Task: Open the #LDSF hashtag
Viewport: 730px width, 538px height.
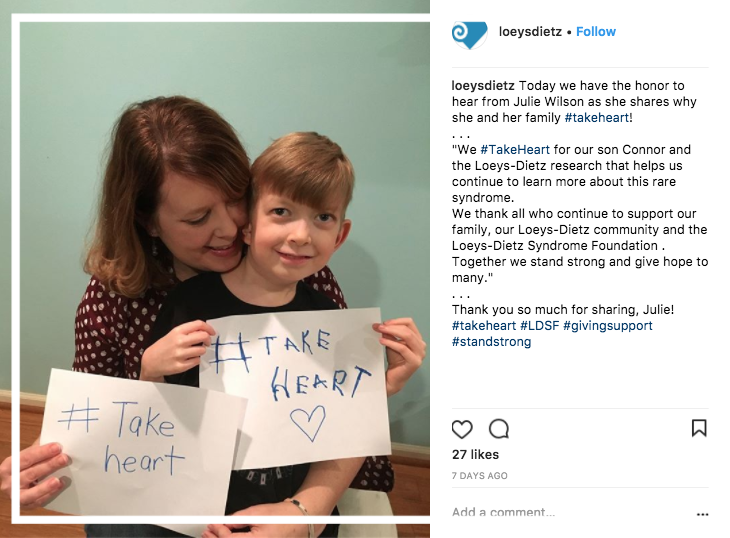Action: pyautogui.click(x=539, y=325)
